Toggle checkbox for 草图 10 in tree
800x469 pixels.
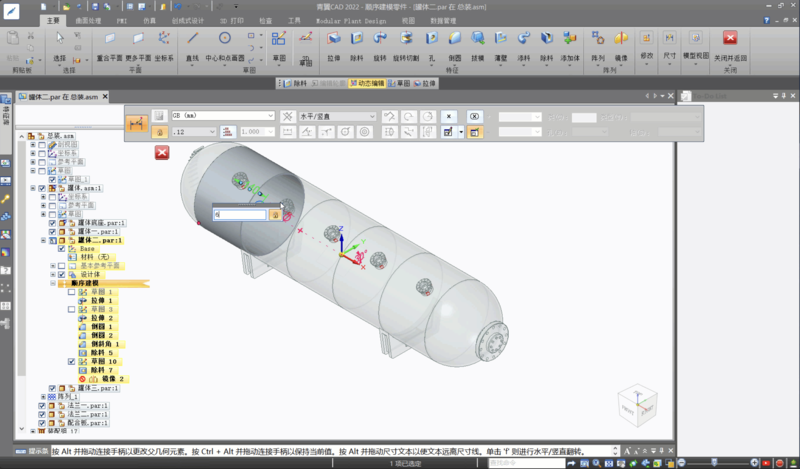point(71,361)
